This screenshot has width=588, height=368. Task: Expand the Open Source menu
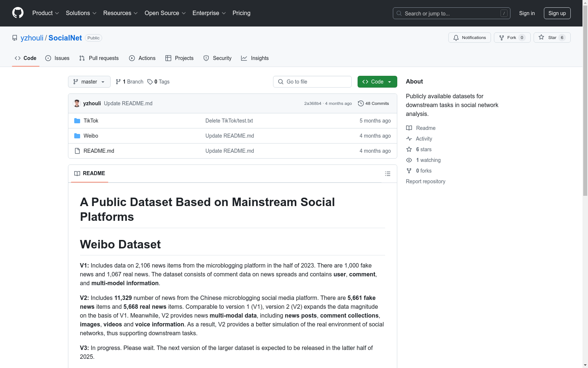tap(165, 13)
